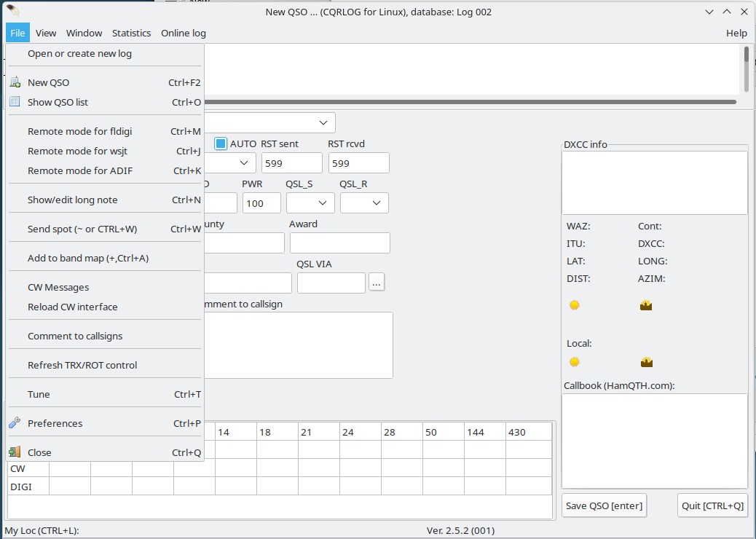Open the wide combo box below the scrollbar
Viewport: 756px width, 539px height.
click(x=323, y=123)
